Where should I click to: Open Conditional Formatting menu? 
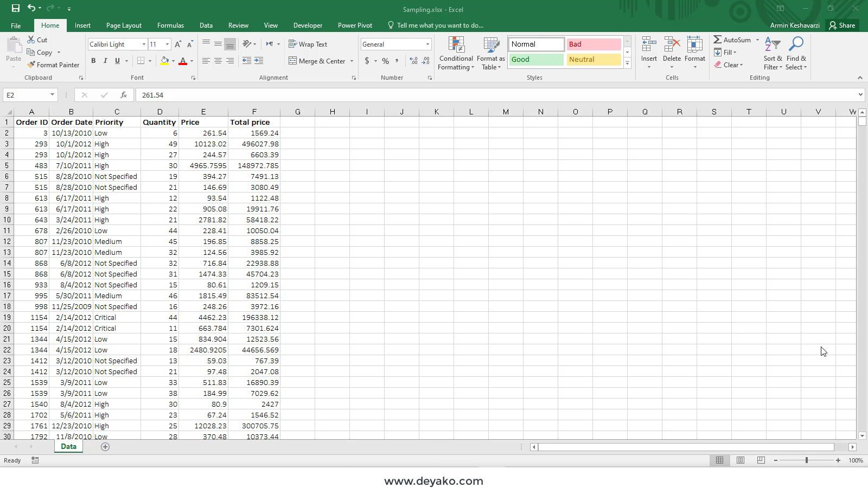(x=456, y=54)
